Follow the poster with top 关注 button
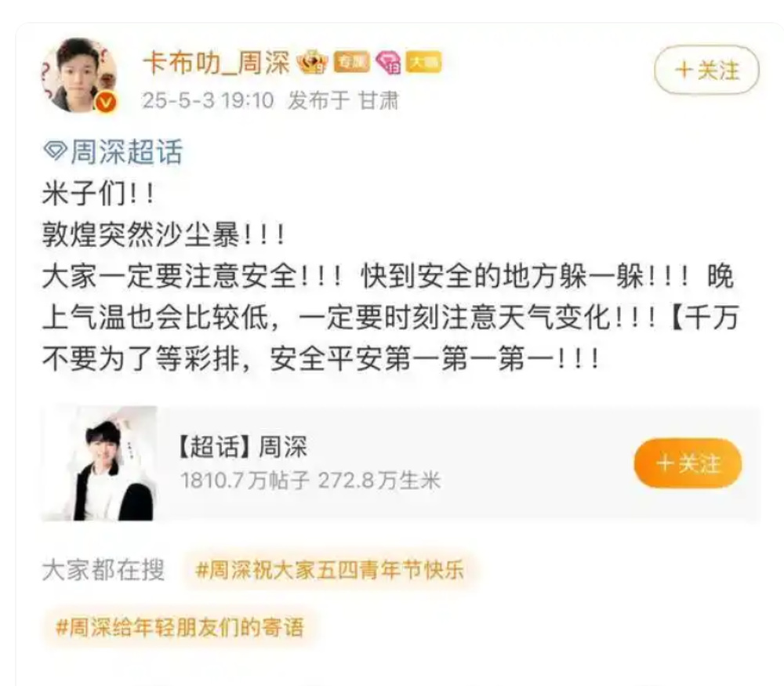 pyautogui.click(x=706, y=70)
